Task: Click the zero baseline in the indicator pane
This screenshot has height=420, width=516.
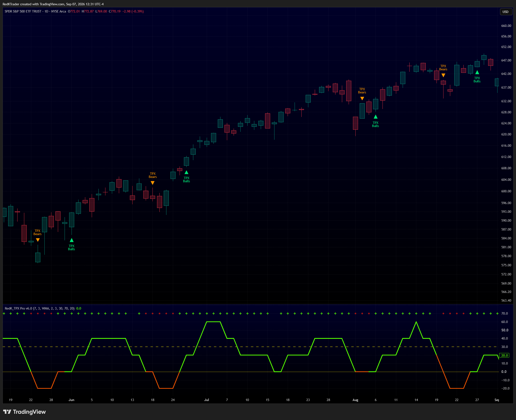Action: (x=251, y=372)
